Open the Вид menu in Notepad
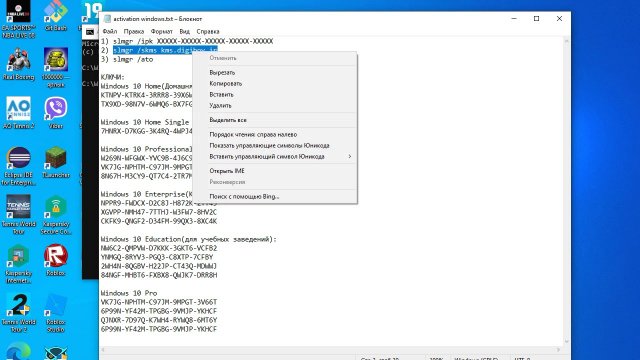 point(184,31)
